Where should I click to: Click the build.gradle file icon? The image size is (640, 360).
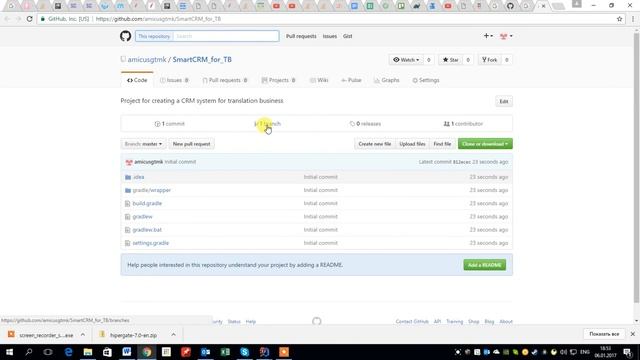tap(127, 203)
